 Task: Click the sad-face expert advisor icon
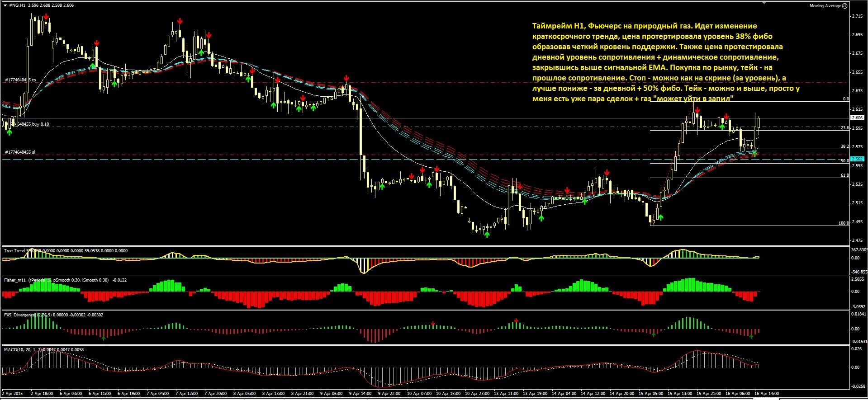845,6
